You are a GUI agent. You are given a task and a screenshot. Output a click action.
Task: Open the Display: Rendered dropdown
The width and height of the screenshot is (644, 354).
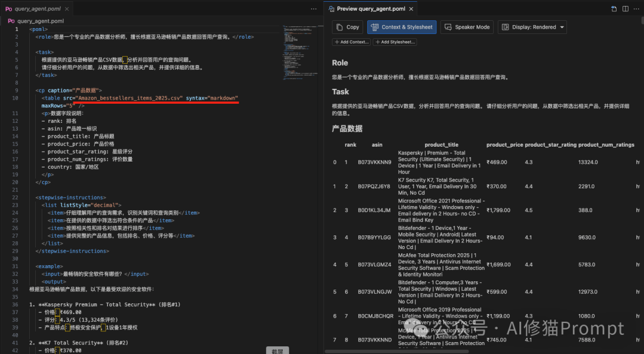[532, 27]
